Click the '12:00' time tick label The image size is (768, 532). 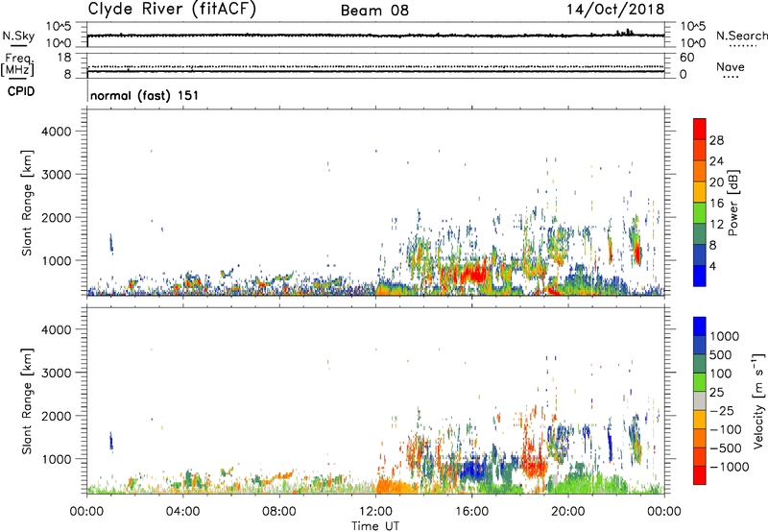[x=375, y=512]
